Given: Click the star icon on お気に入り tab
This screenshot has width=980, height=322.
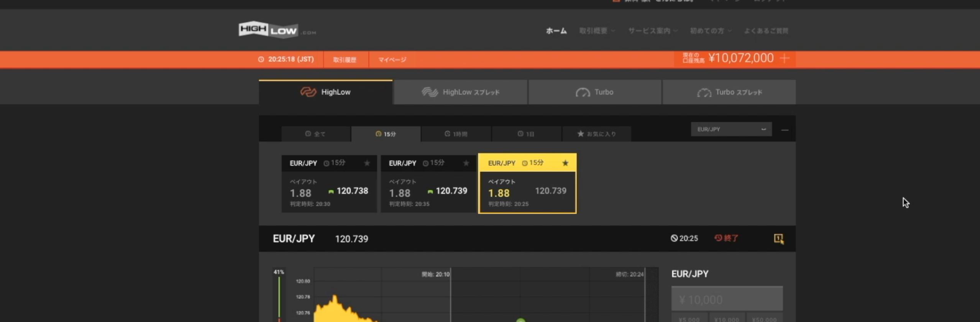Looking at the screenshot, I should tap(581, 133).
